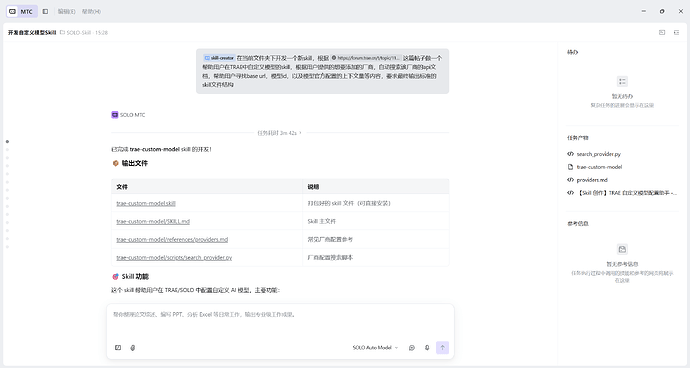The width and height of the screenshot is (690, 368).
Task: Open trae-custom-model/SKILL.md link
Action: pyautogui.click(x=153, y=221)
